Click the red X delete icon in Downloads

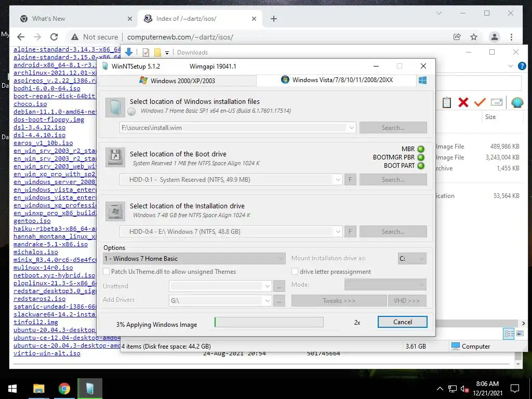tap(463, 102)
